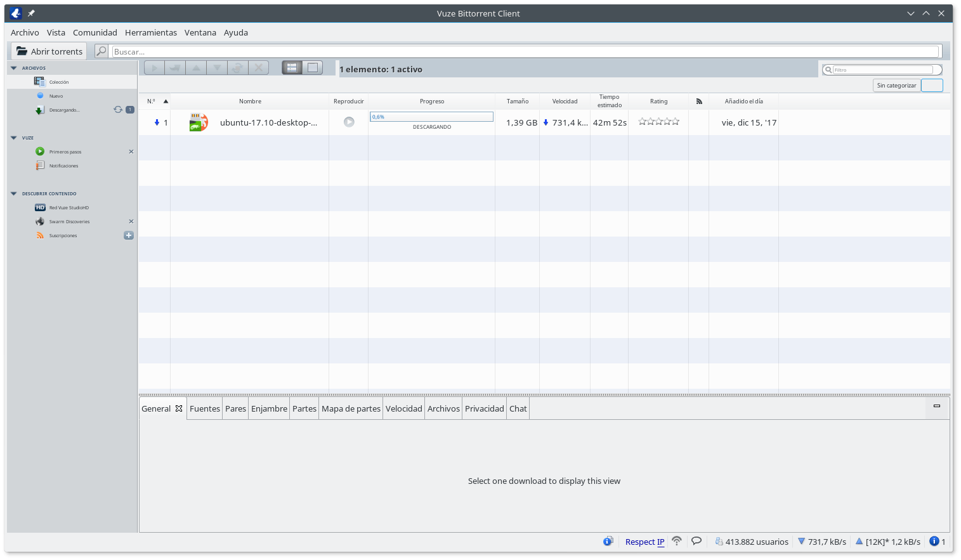Open the Archivos tab
Image resolution: width=961 pixels, height=560 pixels.
pos(443,409)
